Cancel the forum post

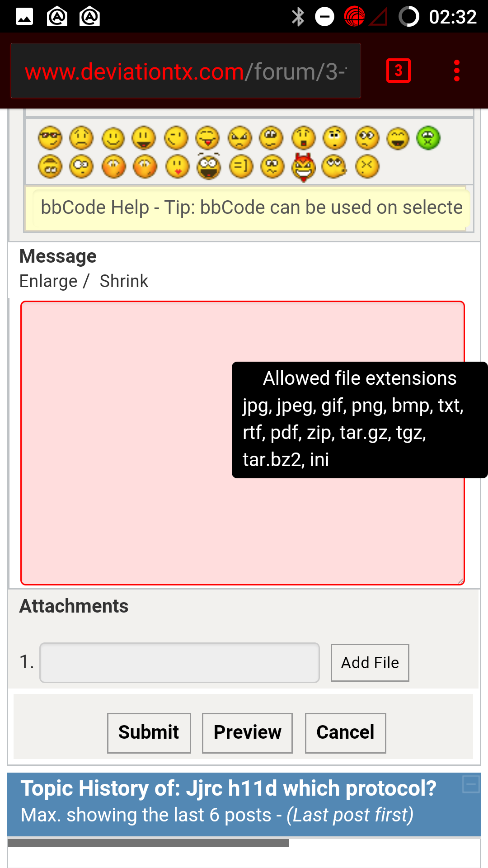(346, 733)
